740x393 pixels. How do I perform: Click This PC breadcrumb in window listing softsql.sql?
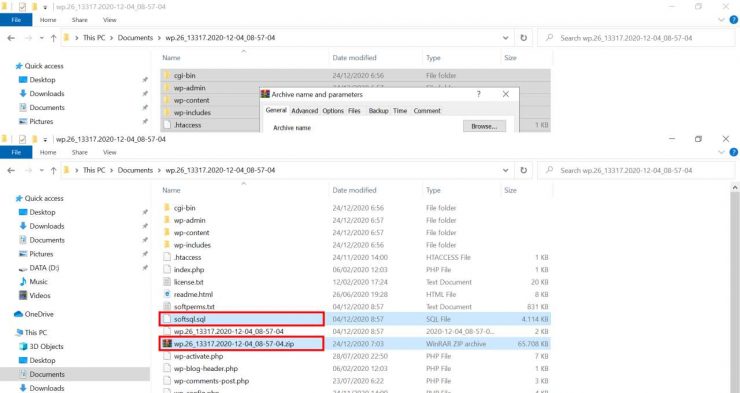pos(94,170)
